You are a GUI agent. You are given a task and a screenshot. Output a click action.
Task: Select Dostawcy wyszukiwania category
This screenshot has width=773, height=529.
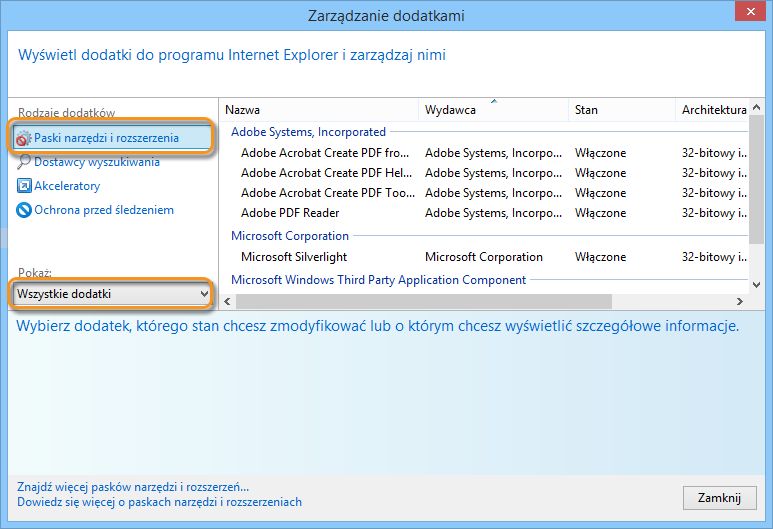tap(97, 162)
